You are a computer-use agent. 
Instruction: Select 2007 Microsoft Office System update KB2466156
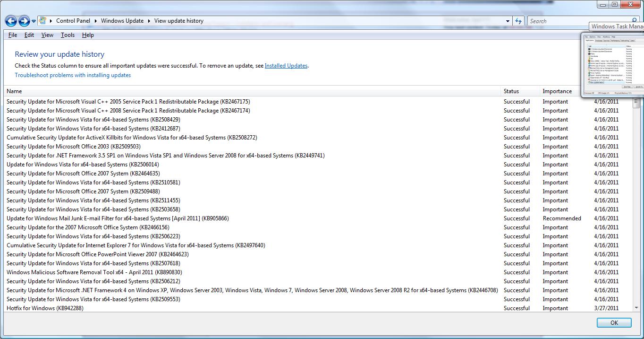(x=318, y=227)
